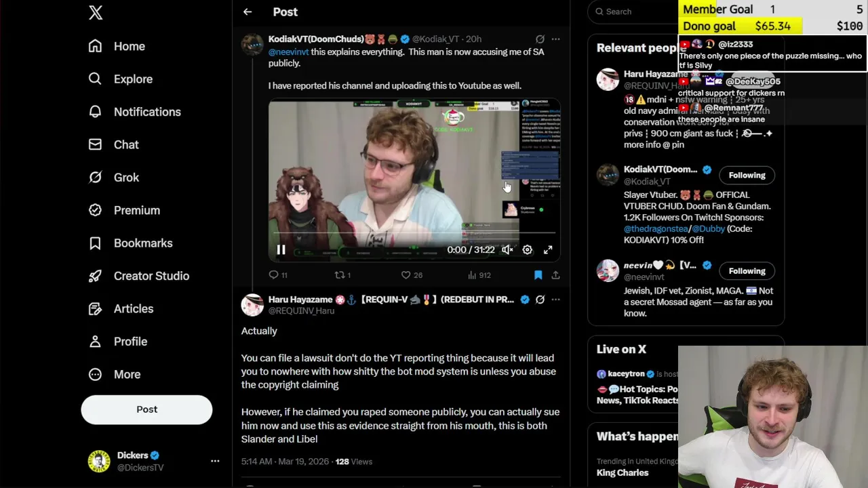Toggle Following for KodiakVT
The width and height of the screenshot is (868, 488).
pyautogui.click(x=747, y=175)
